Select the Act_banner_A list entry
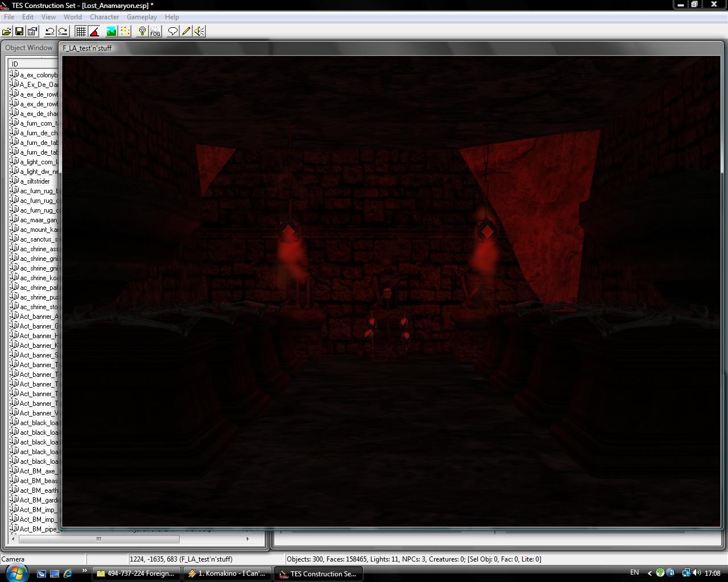728x582 pixels. 34,317
